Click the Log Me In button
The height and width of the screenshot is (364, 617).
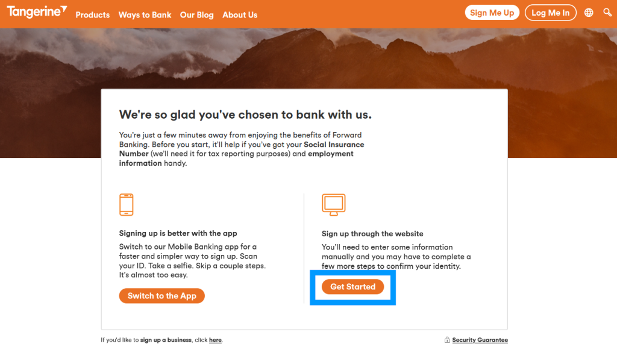click(x=550, y=12)
